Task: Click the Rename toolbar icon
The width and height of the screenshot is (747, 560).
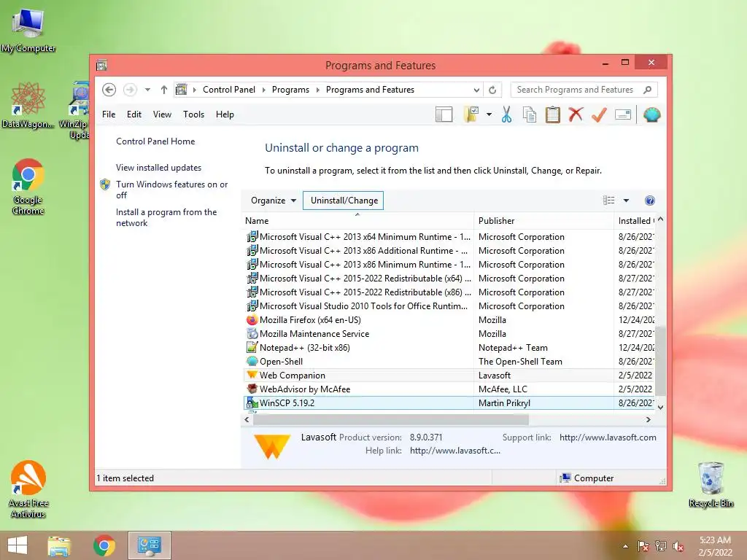Action: [x=623, y=114]
